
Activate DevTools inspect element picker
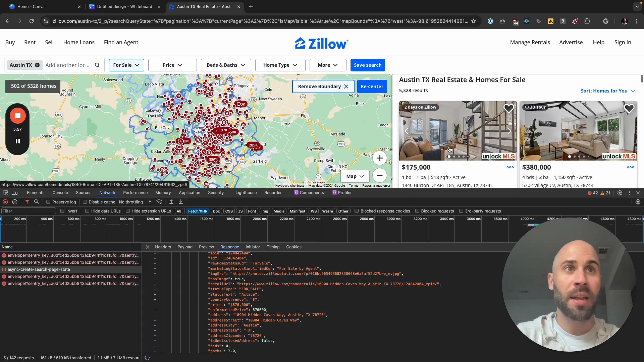[5, 193]
